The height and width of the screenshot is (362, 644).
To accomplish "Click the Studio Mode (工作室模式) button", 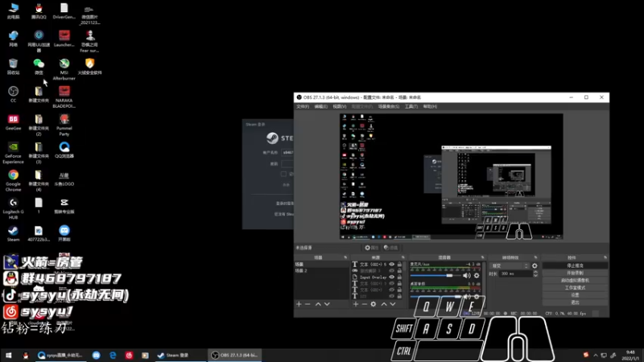I will coord(575,288).
